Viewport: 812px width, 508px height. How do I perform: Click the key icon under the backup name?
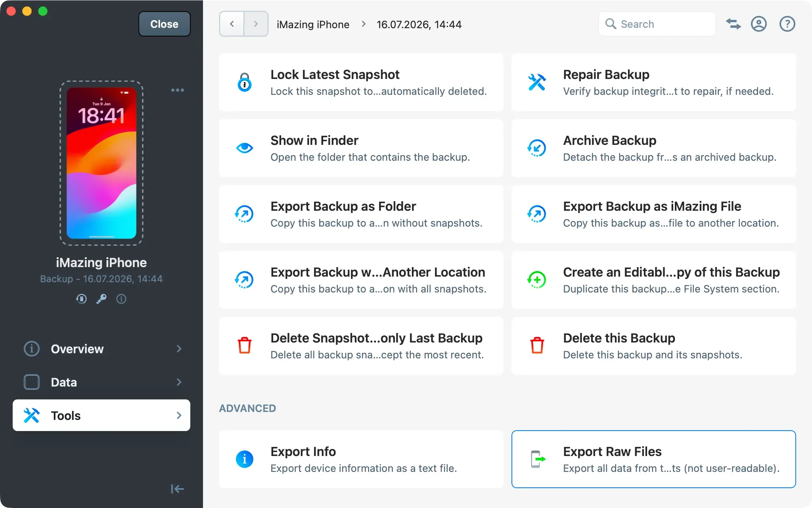[x=101, y=299]
